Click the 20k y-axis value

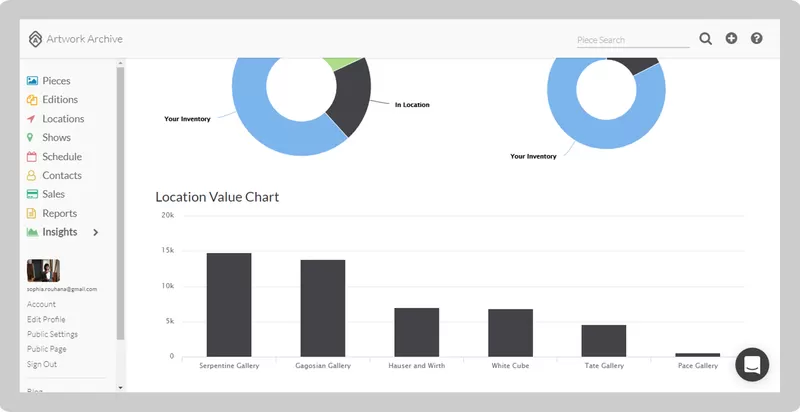(x=168, y=216)
